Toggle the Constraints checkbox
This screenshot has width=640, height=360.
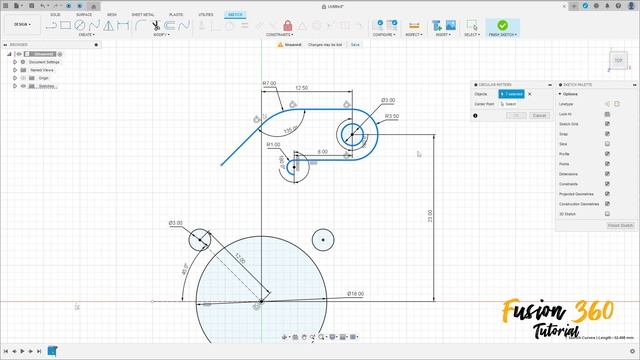coord(607,184)
